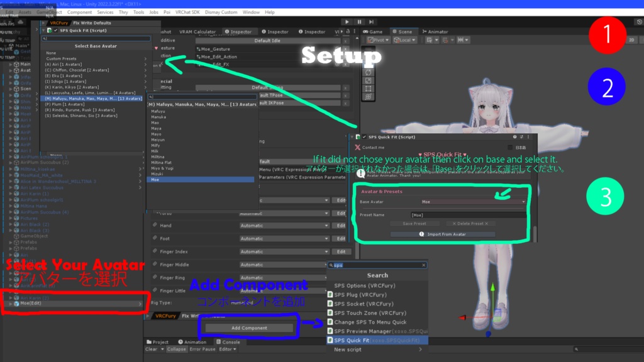Select the rect tool in Scene toolbar
This screenshot has width=644, height=362.
tap(368, 88)
